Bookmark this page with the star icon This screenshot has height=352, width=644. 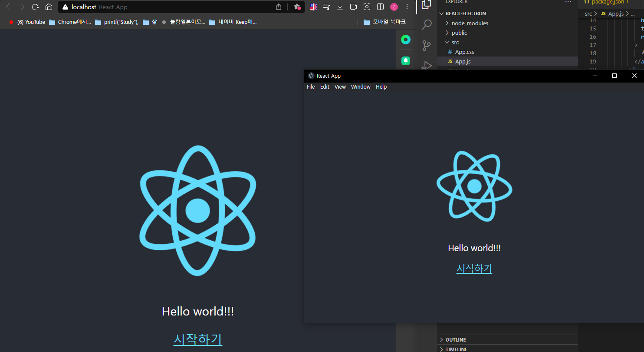click(x=297, y=7)
